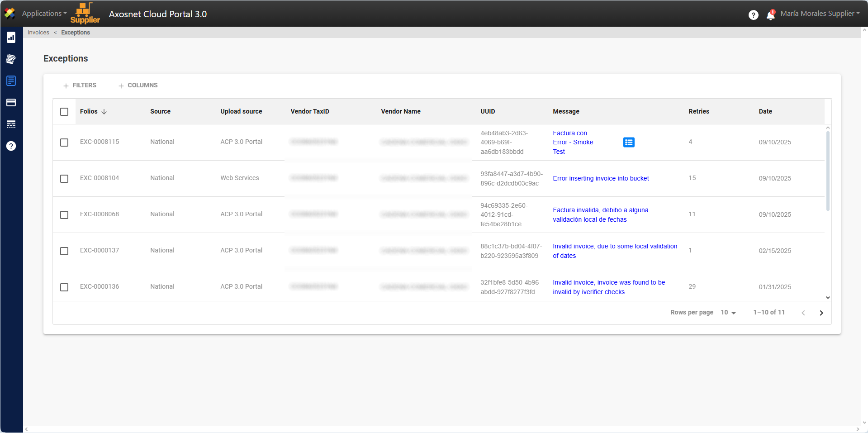
Task: Click the documents edit icon in sidebar
Action: pos(11,59)
